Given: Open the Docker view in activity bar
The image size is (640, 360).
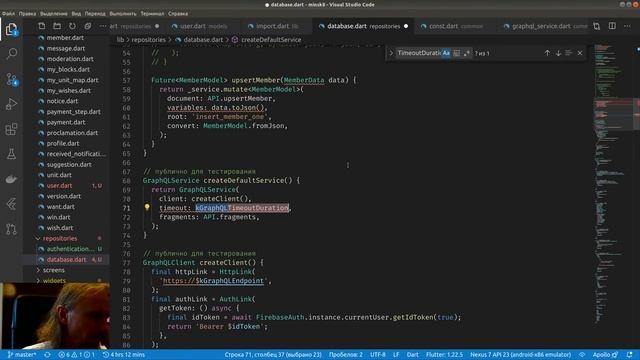Looking at the screenshot, I should point(11,179).
